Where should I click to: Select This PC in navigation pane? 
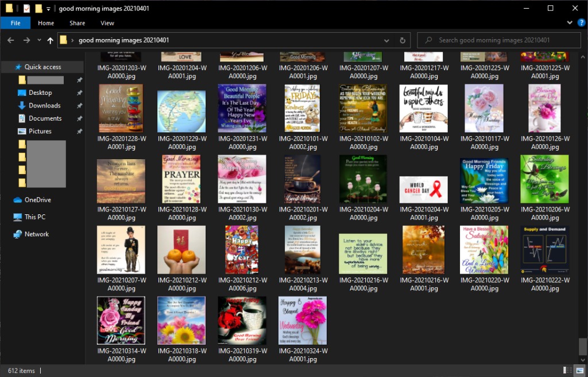coord(34,217)
